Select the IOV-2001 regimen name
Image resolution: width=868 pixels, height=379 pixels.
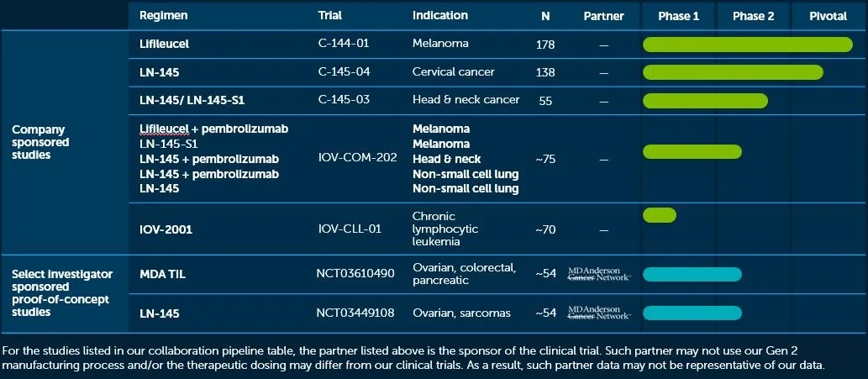[167, 228]
